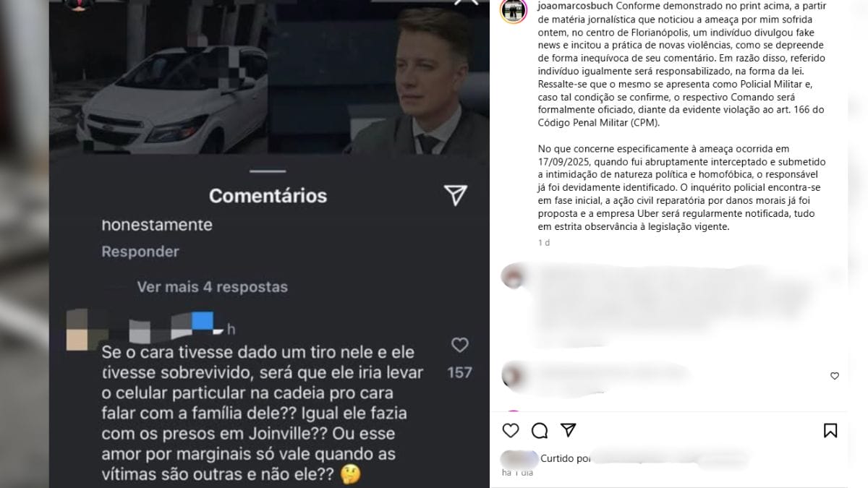Like the blurred second comment's small heart
Screen dimensions: 868x488
point(834,376)
